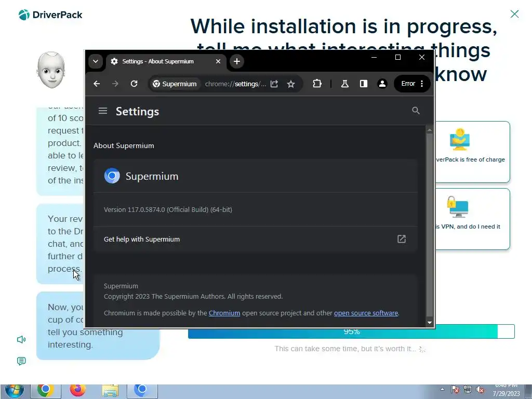The width and height of the screenshot is (532, 399).
Task: Click the settings page scrollbar thumb
Action: [x=430, y=225]
